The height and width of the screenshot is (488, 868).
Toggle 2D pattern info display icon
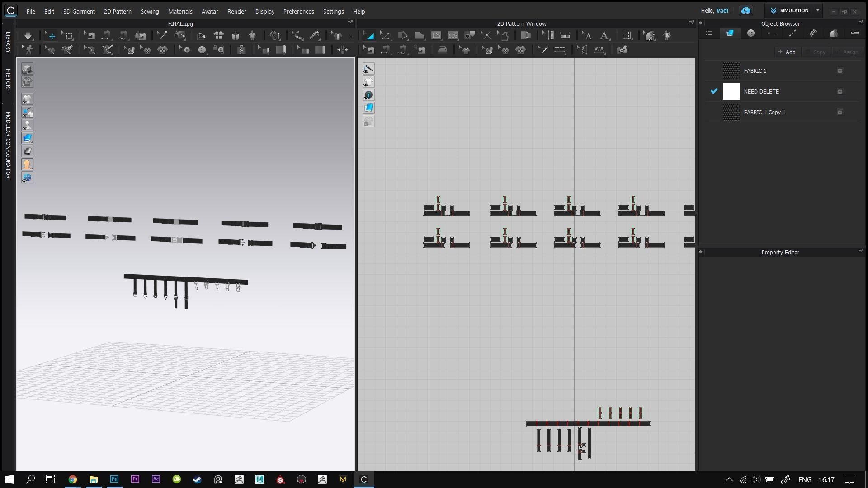point(368,95)
